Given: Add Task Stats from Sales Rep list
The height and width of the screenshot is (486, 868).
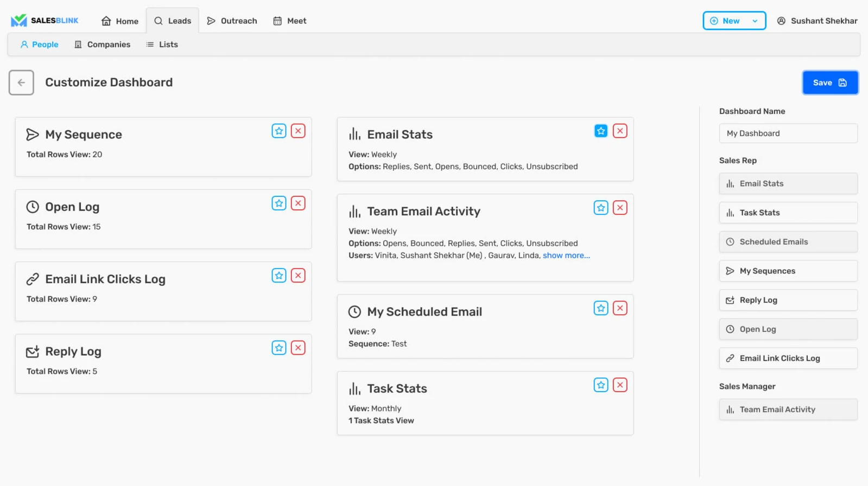Looking at the screenshot, I should (788, 213).
